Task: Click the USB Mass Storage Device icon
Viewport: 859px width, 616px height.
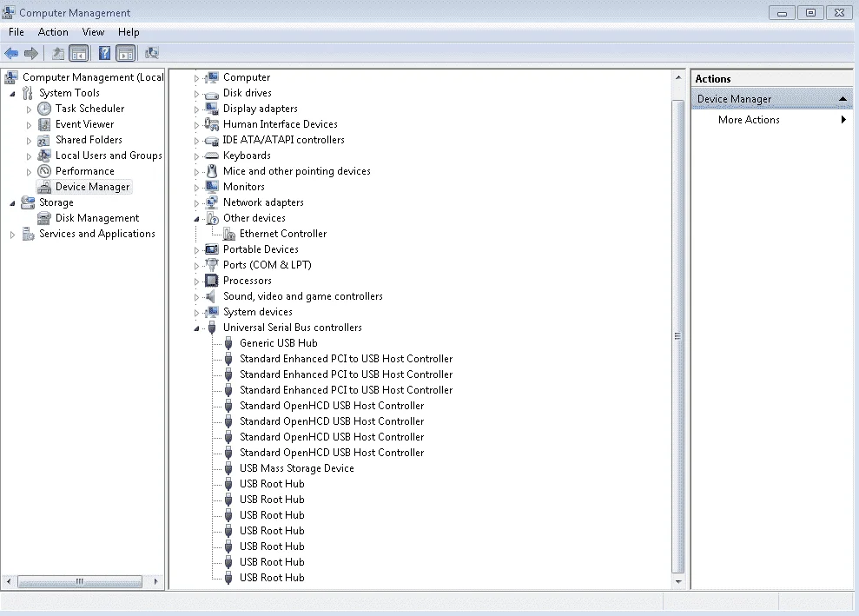Action: point(229,468)
